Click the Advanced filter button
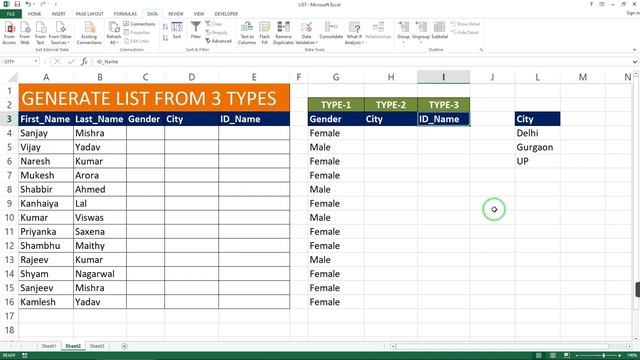Screen dimensions: 640x360 (x=219, y=41)
